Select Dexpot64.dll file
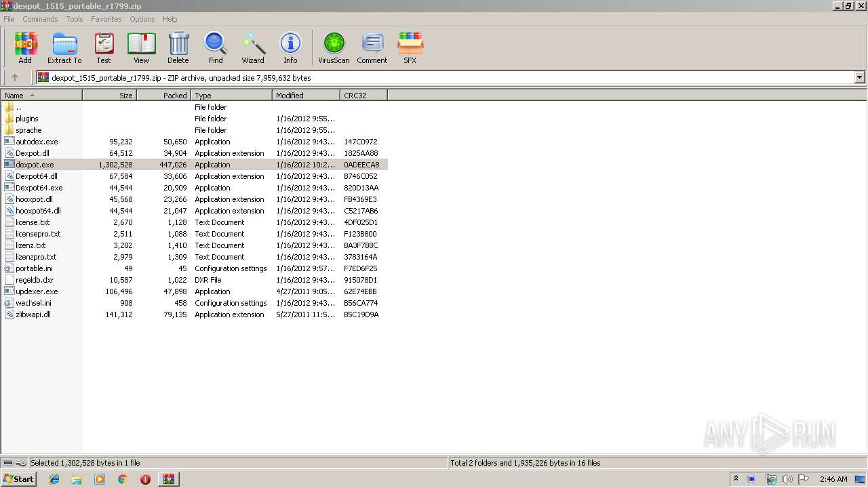Screen dimensions: 868x488 coord(37,176)
